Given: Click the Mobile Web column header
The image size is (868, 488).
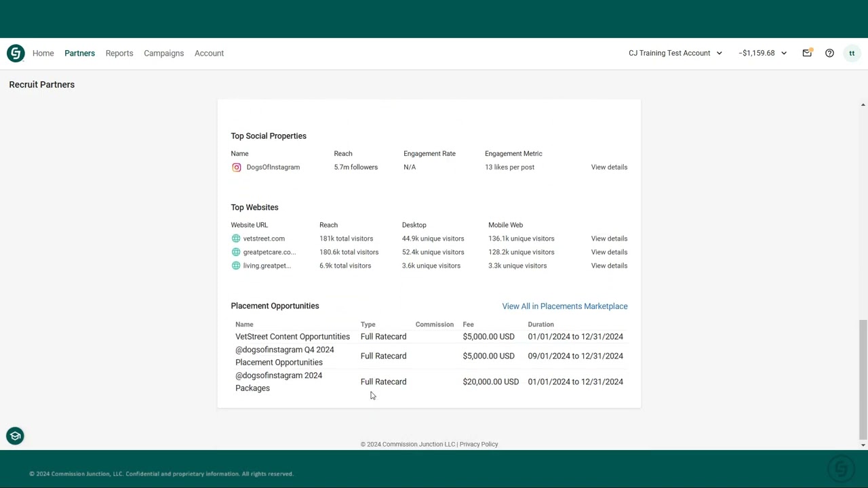Looking at the screenshot, I should (x=506, y=225).
